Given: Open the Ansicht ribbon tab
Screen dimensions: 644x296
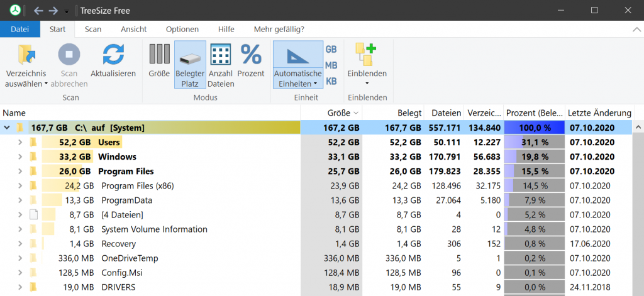Looking at the screenshot, I should pos(134,29).
